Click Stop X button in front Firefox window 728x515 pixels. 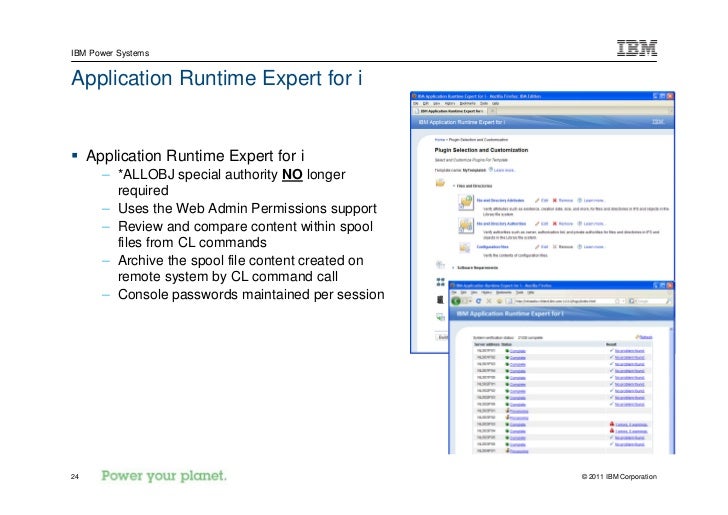(x=488, y=301)
